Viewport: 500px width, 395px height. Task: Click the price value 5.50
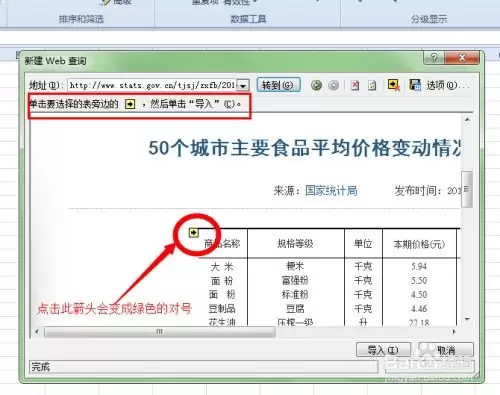[419, 281]
